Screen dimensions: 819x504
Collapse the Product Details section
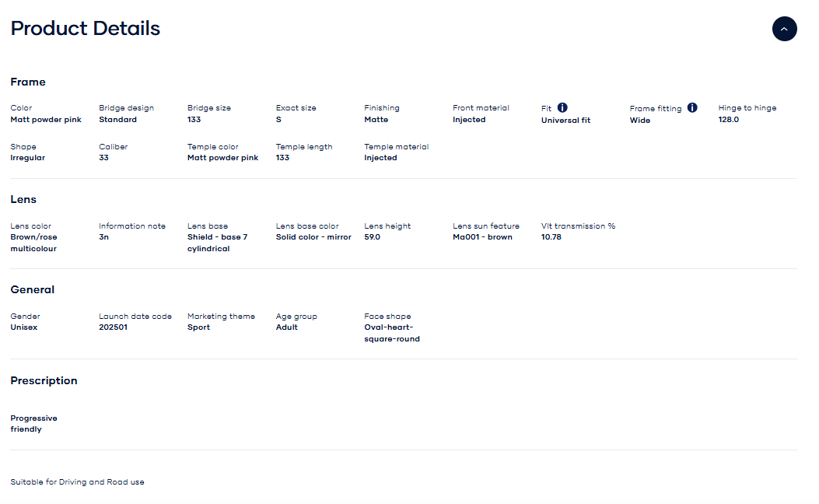point(784,29)
